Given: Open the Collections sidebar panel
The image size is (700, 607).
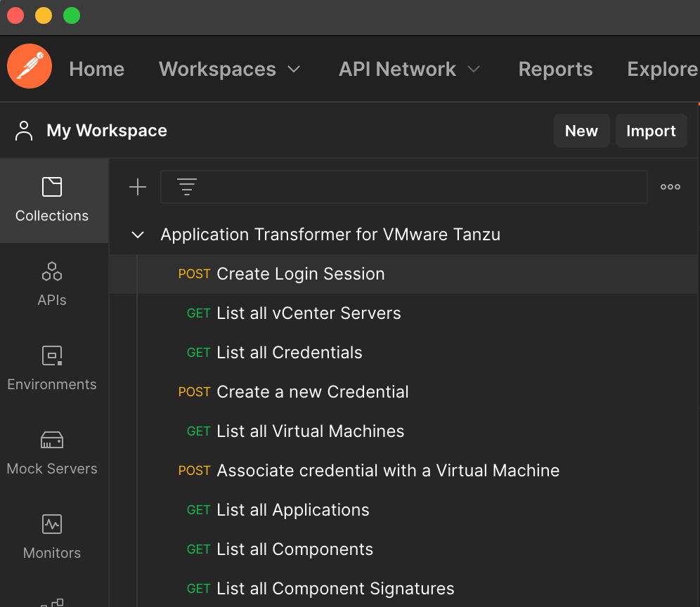Looking at the screenshot, I should point(52,200).
